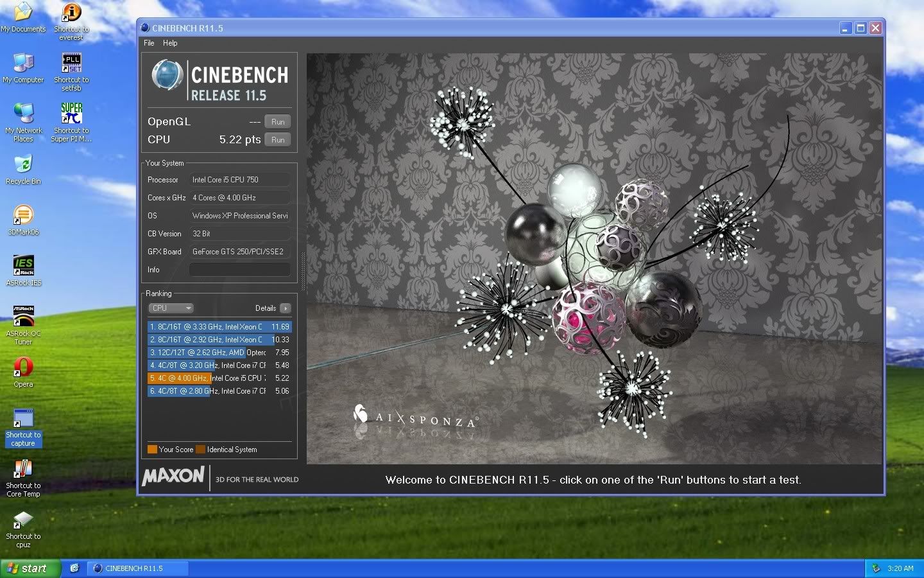This screenshot has height=578, width=924.
Task: Click the MAXON logo
Action: (x=173, y=477)
